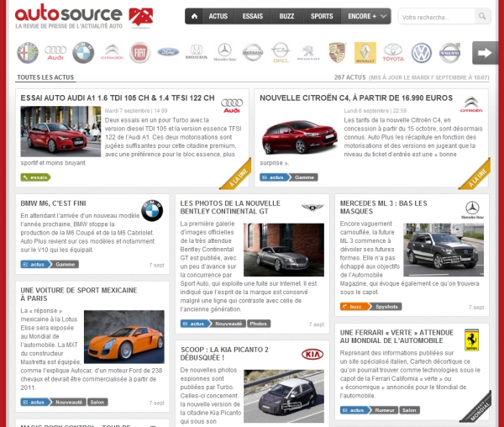Open the Nouvelle Citroën C4 article title

(356, 98)
